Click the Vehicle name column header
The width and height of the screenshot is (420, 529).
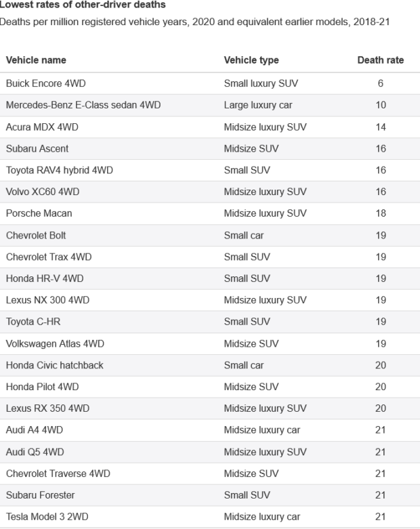36,60
